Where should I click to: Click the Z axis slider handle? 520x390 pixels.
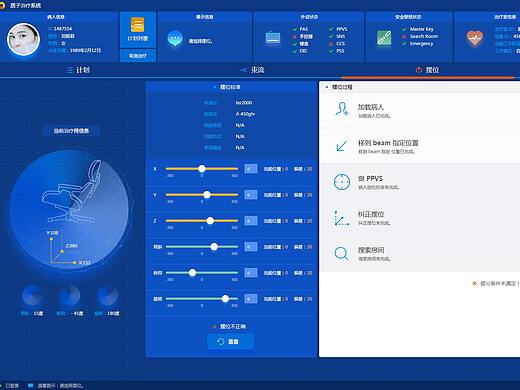click(x=210, y=221)
